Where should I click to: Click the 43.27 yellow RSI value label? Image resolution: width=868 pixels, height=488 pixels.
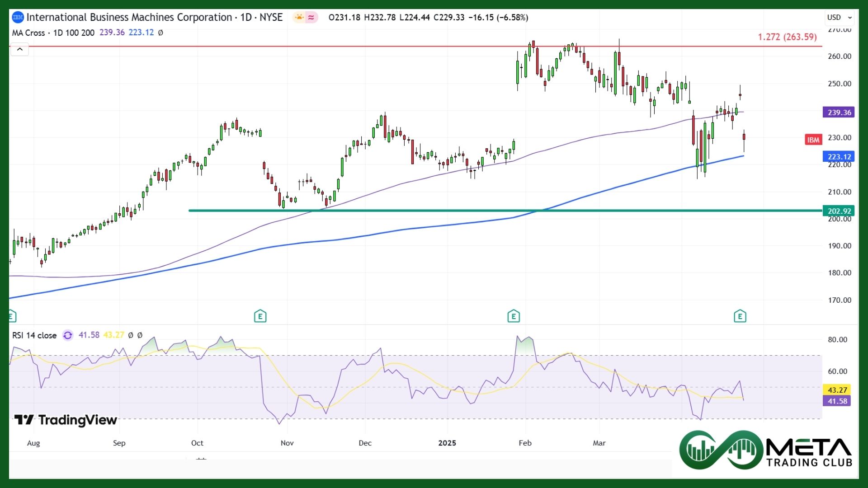837,390
